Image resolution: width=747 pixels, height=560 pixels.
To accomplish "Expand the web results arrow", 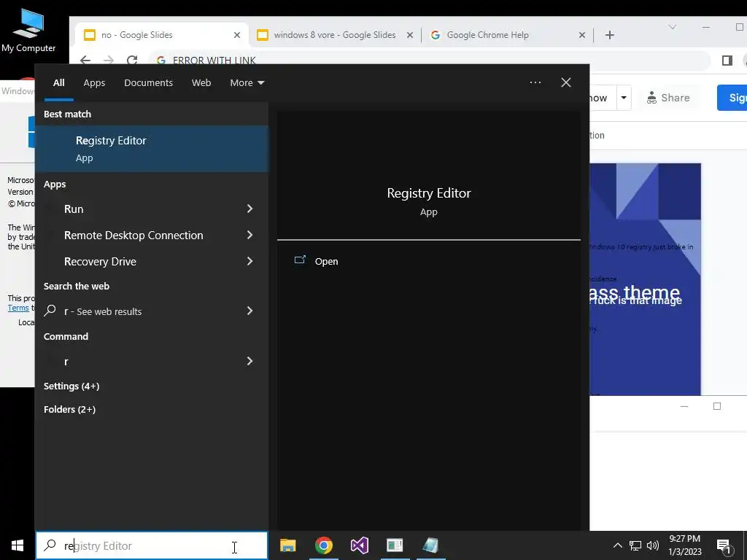I will [249, 311].
